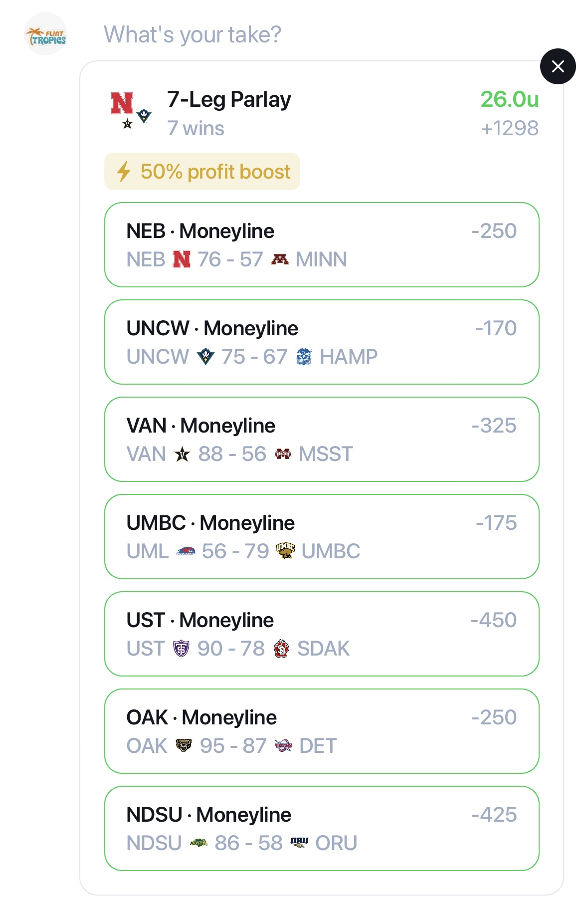The height and width of the screenshot is (911, 588).
Task: Click the Oral Roberts ORU logo
Action: pyautogui.click(x=299, y=843)
